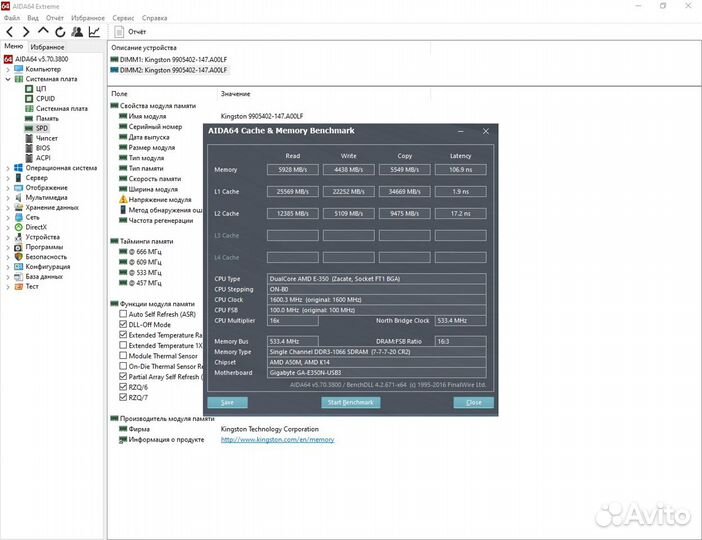Toggle On-Die Thermal Sensor checkbox

tap(123, 366)
